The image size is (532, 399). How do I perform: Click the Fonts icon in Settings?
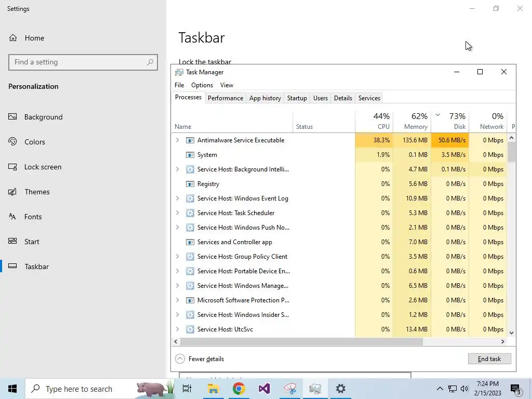pos(12,217)
